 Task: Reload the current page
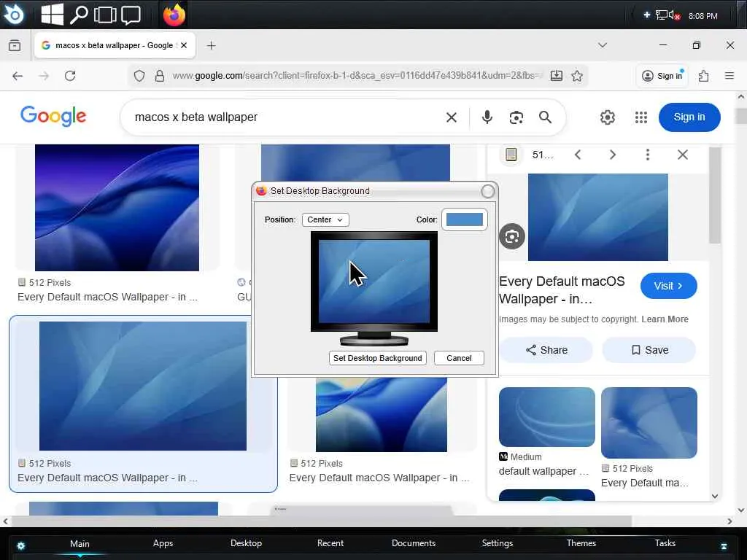coord(70,76)
